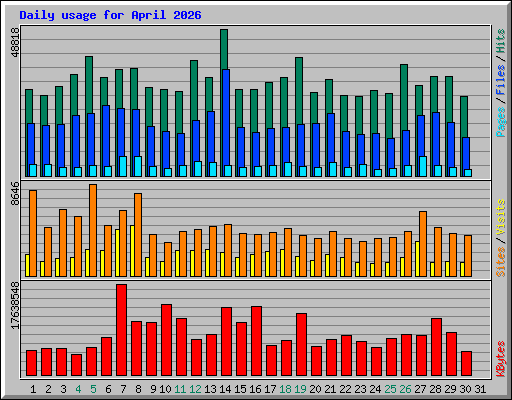Select the day 3 label on x-axis

point(63,389)
